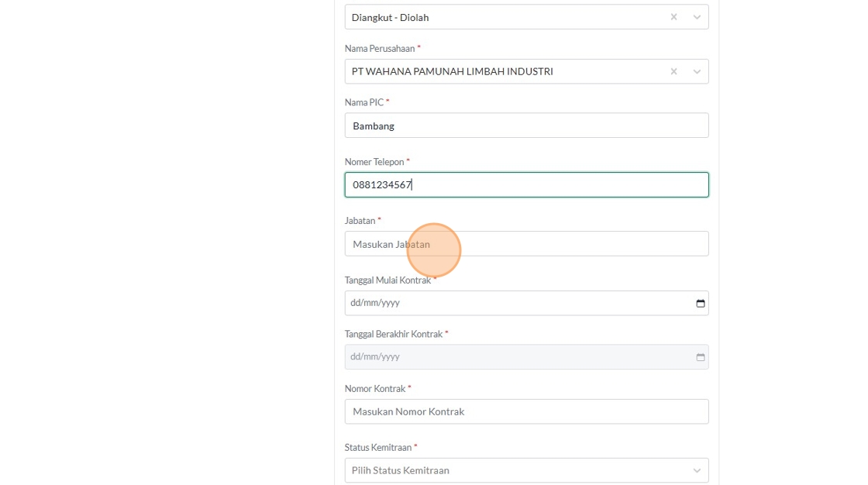
Task: Click the "Nomor Kontrak" field label
Action: coord(375,388)
